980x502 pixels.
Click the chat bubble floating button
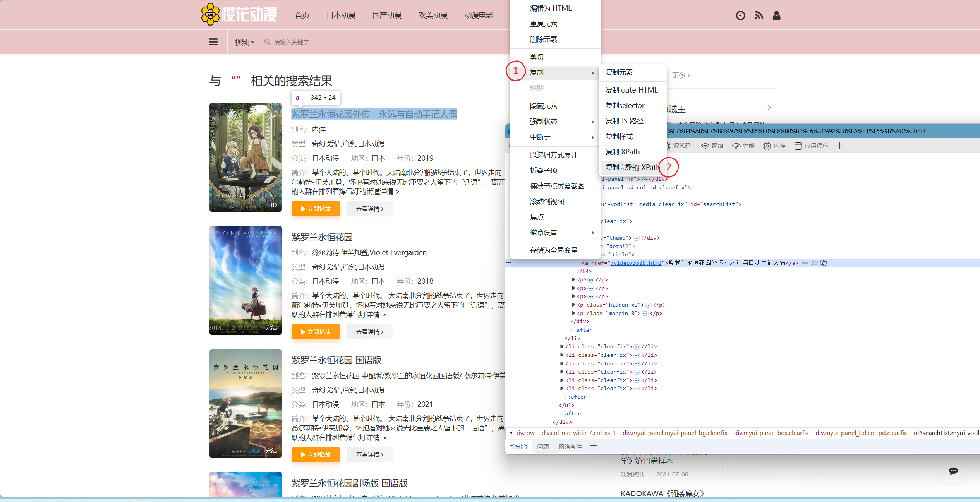pyautogui.click(x=953, y=471)
